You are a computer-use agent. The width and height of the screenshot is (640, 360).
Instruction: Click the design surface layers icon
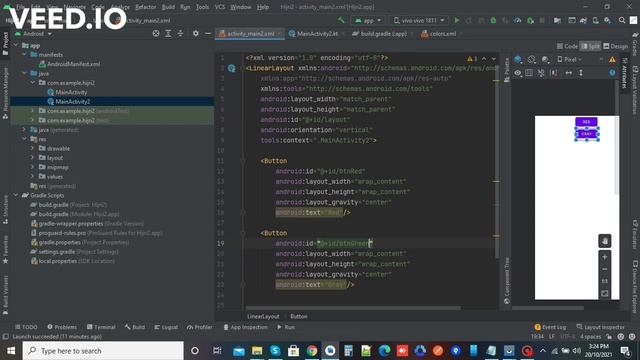coord(518,60)
